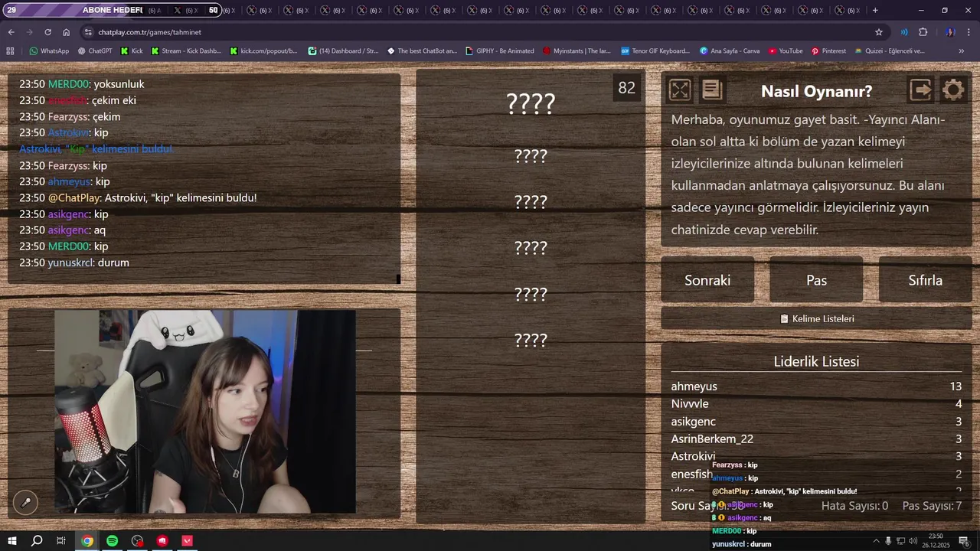
Task: Open the Stream - Kick Dashboard bookmark
Action: pos(186,51)
